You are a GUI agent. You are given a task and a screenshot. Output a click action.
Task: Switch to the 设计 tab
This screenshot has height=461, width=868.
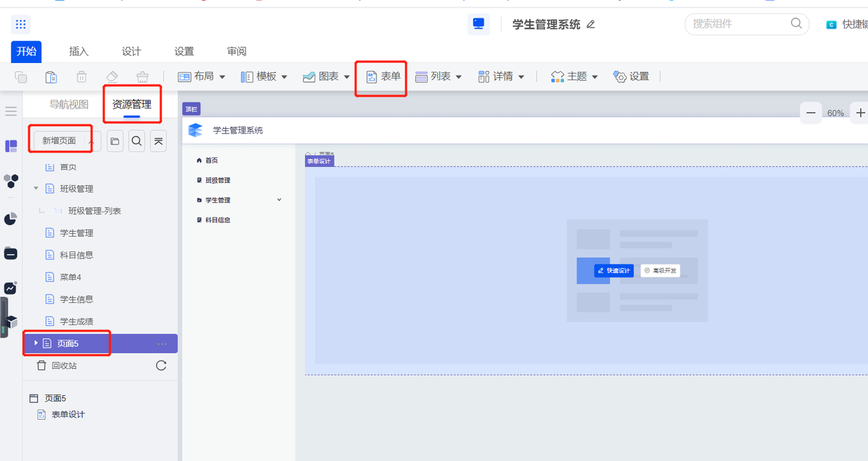132,52
